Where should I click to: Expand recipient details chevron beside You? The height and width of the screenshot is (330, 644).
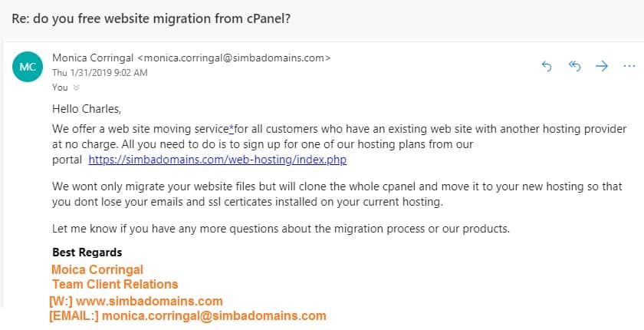(x=76, y=87)
